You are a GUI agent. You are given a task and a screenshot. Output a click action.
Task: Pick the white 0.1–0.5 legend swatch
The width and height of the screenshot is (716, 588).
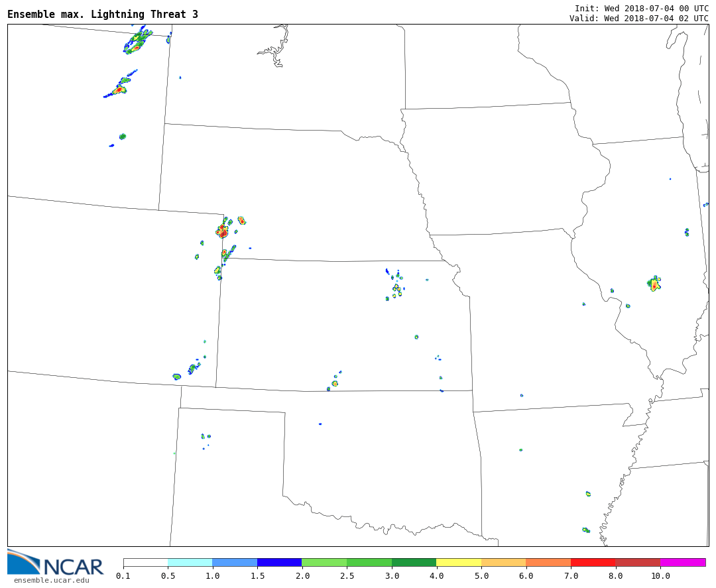(x=145, y=562)
